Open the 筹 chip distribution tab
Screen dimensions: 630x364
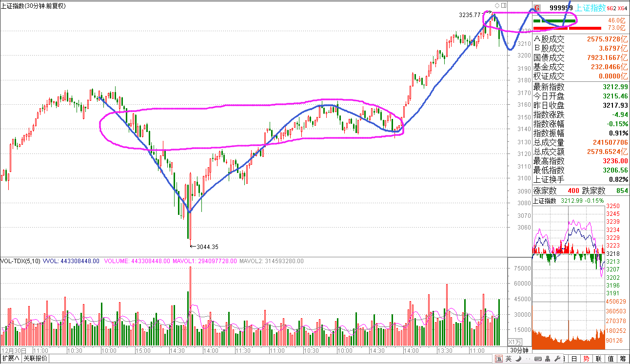[623, 359]
